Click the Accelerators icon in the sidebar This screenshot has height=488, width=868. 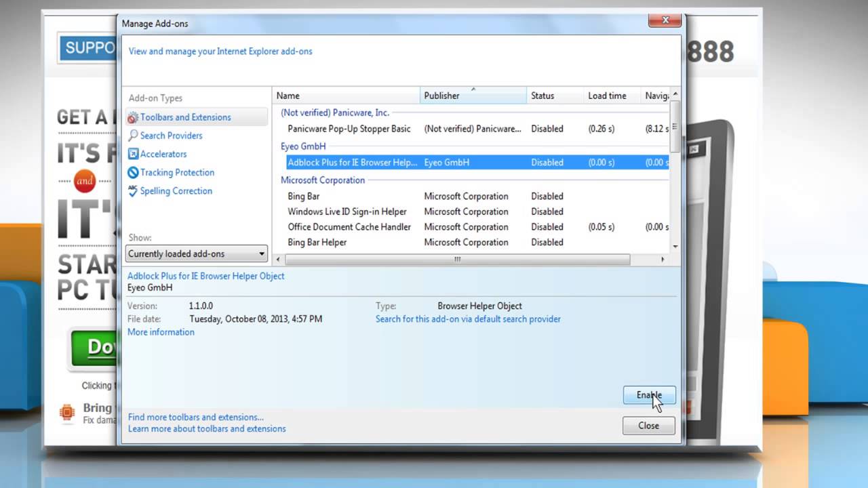[x=133, y=154]
